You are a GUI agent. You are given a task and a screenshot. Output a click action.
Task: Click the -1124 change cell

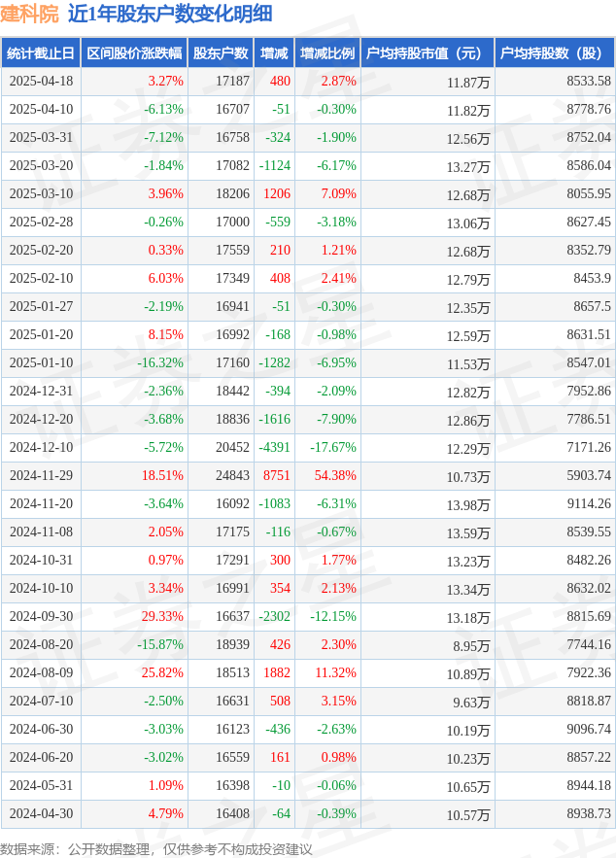click(x=275, y=165)
